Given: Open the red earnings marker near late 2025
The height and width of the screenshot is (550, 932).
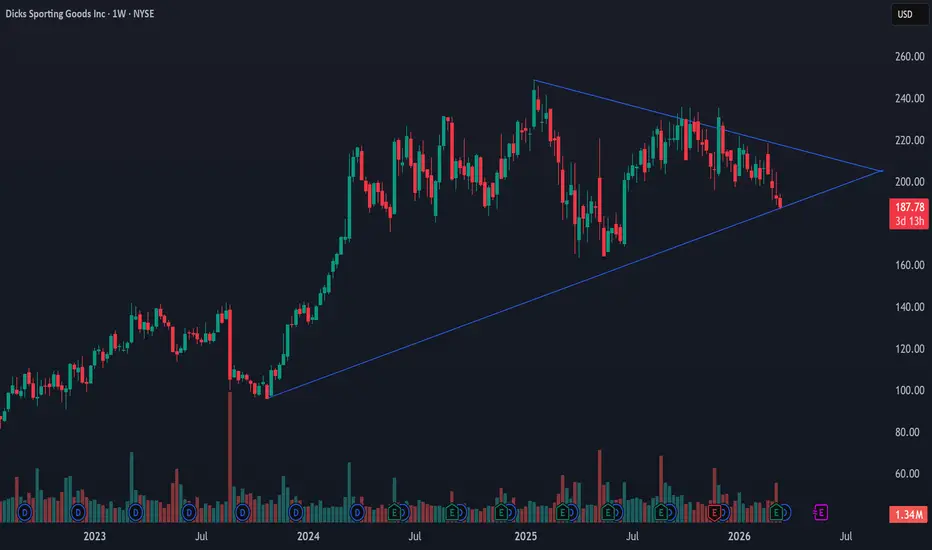Looking at the screenshot, I should pyautogui.click(x=714, y=512).
